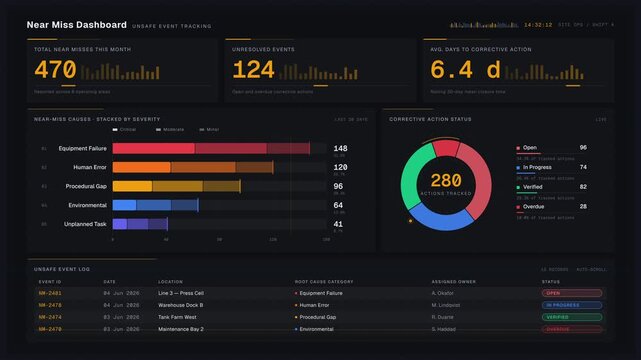Screen dimensions: 641x360
Task: Click the Minor severity legend swatch
Action: pos(202,130)
